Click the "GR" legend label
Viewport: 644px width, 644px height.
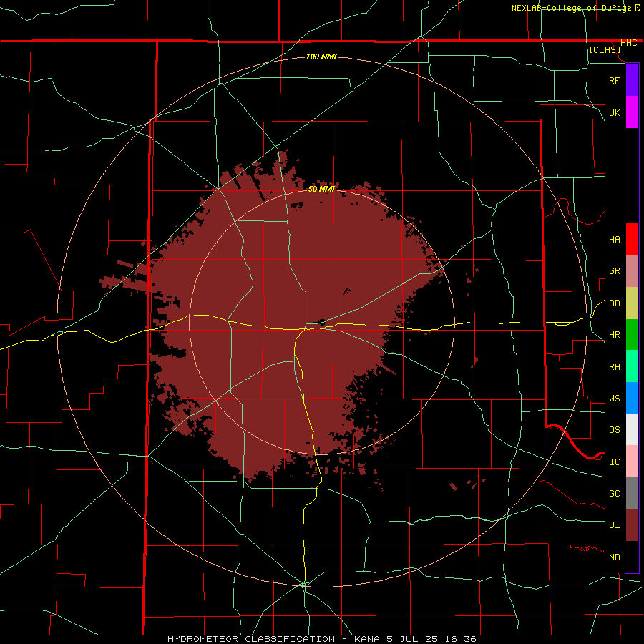coord(614,271)
